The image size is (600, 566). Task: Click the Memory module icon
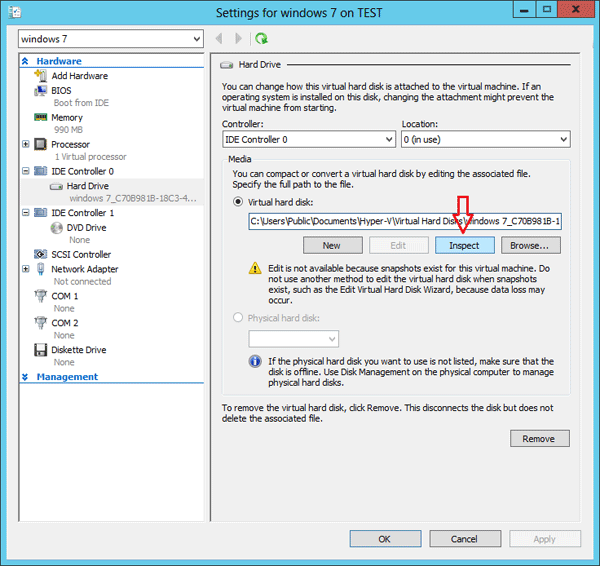(41, 118)
